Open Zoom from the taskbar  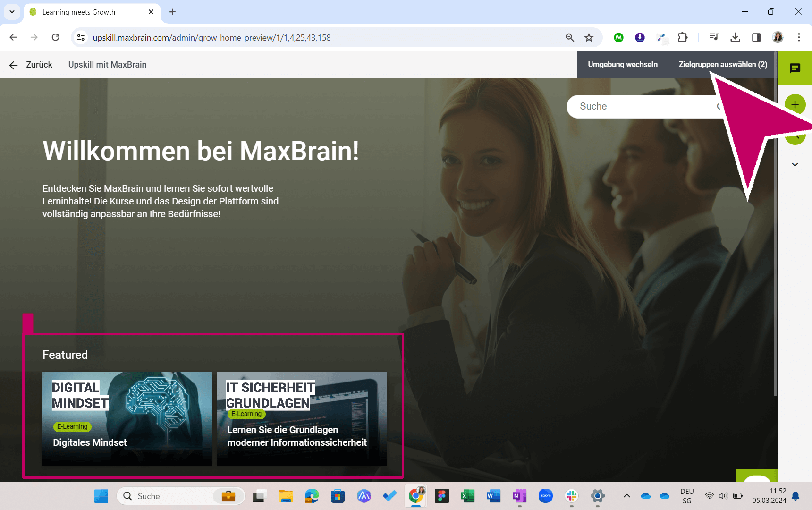[x=545, y=496]
